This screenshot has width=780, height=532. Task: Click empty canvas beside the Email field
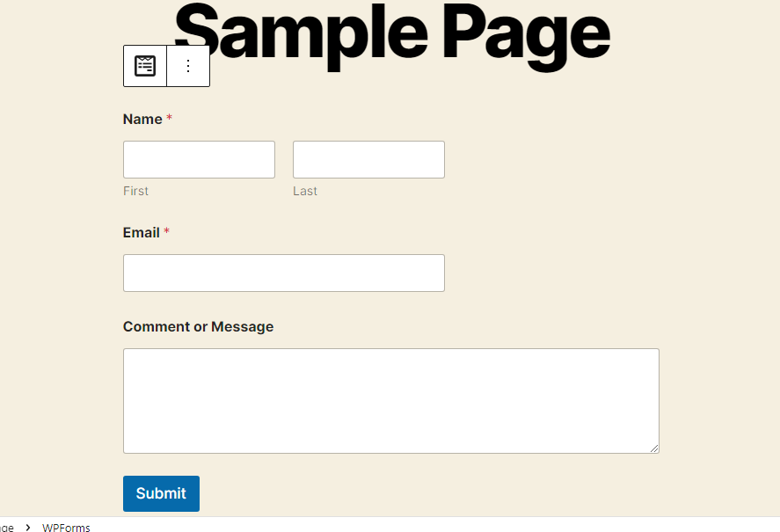[x=572, y=273]
